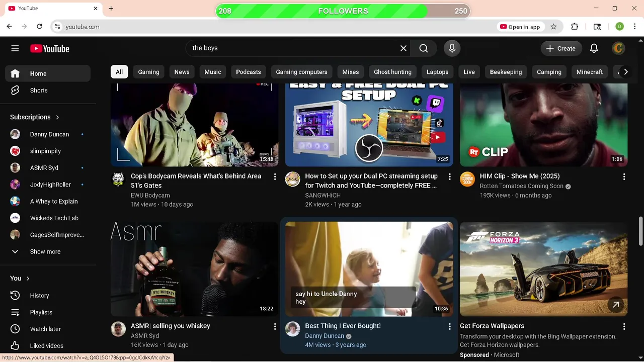
Task: Reload the page
Action: point(39,27)
